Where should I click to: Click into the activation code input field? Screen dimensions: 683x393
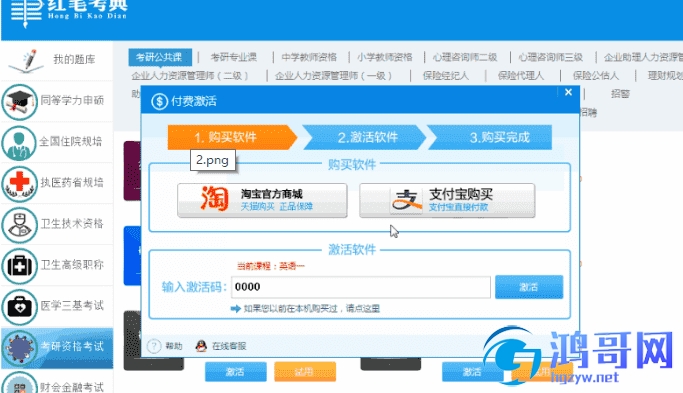(361, 287)
